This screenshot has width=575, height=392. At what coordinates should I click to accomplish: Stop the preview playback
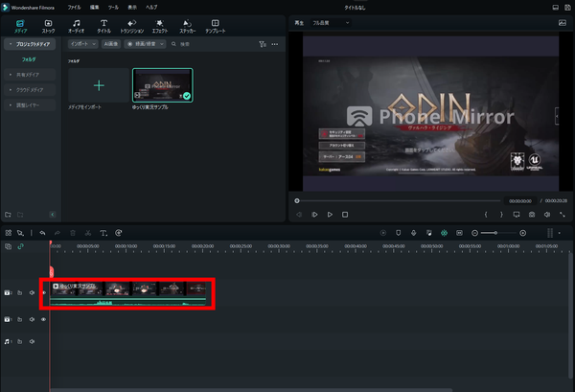[345, 215]
